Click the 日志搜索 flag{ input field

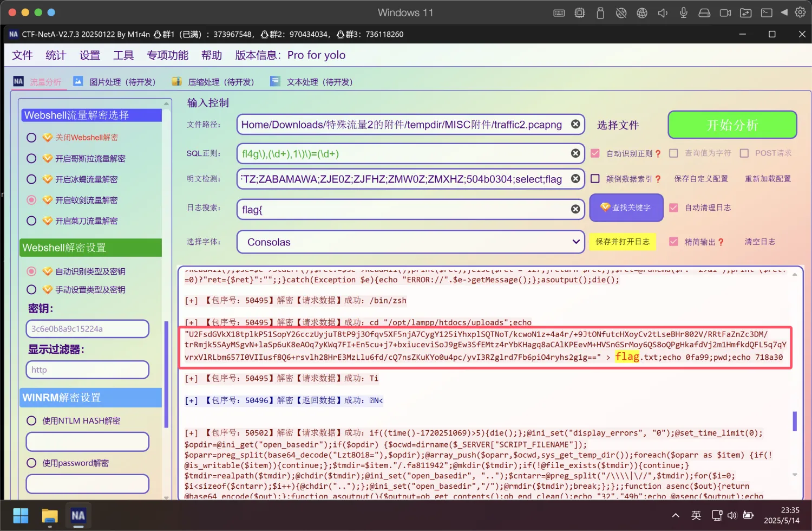410,209
